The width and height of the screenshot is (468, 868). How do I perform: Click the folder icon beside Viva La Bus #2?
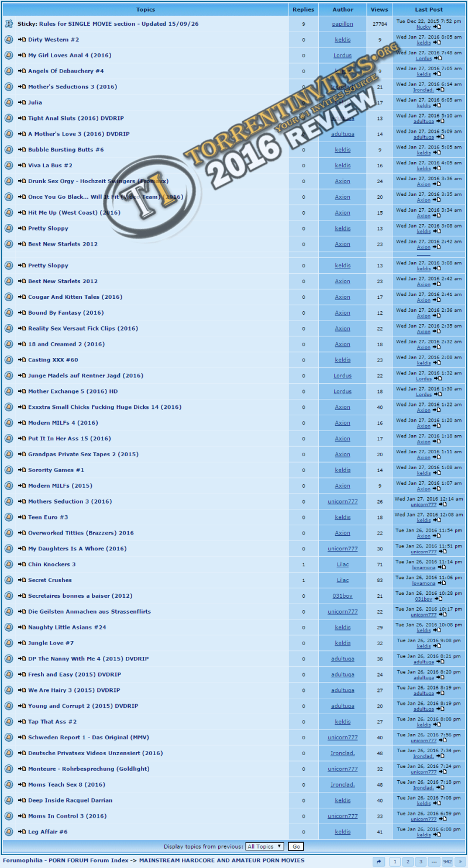pos(9,166)
